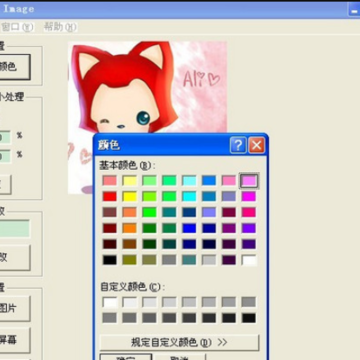Select the light azure blue swatch in first row
The width and height of the screenshot is (360, 360).
point(209,181)
